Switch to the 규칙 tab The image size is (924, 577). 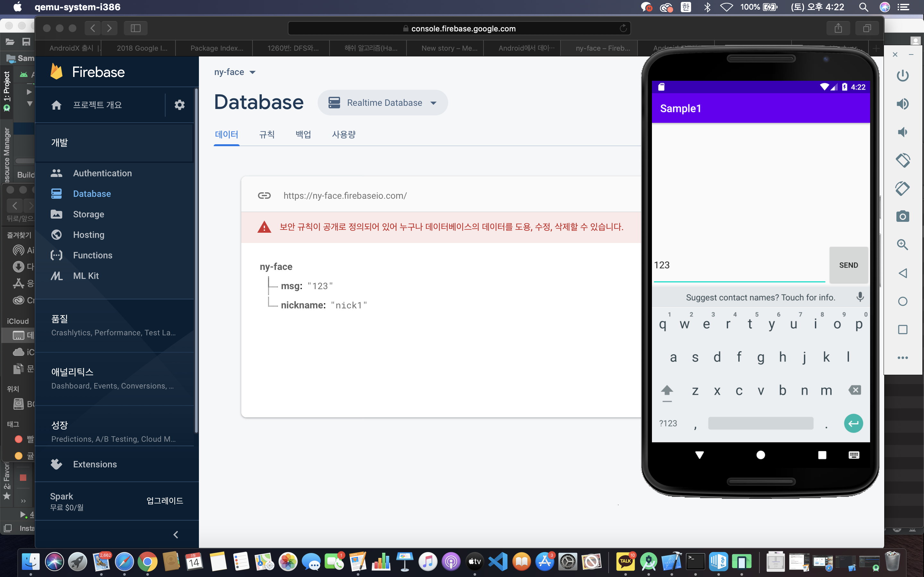click(267, 134)
